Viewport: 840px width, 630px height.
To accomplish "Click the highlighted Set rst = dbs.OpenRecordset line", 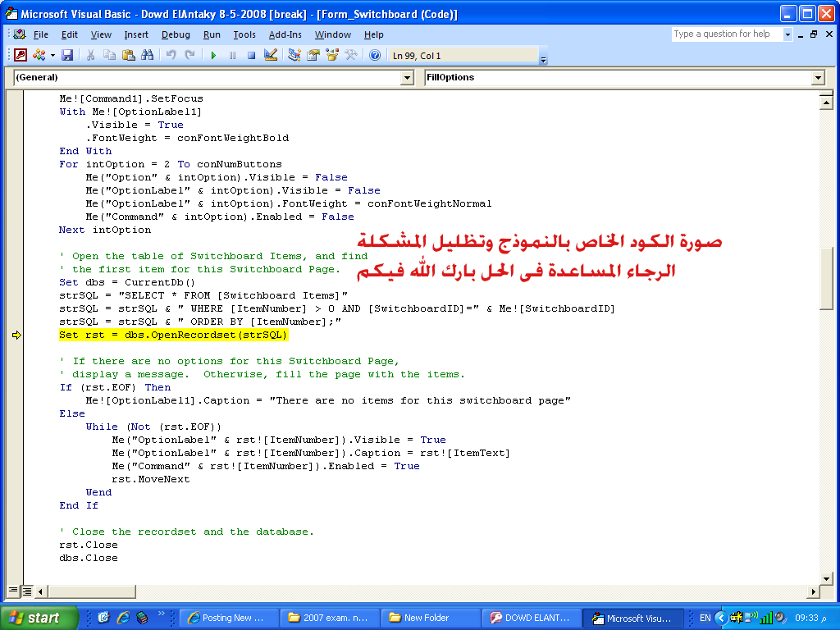I will coord(174,336).
